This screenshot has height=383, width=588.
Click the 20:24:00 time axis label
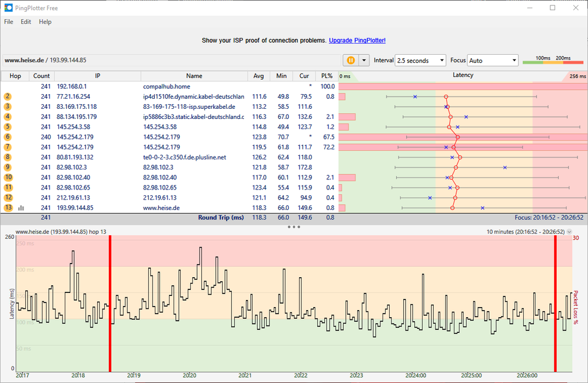pos(416,375)
